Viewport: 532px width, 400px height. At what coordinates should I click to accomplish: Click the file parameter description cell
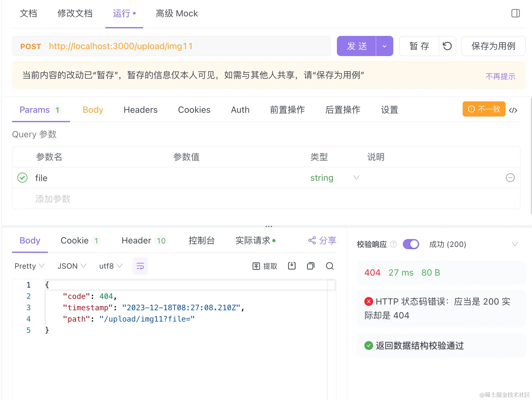click(x=432, y=178)
